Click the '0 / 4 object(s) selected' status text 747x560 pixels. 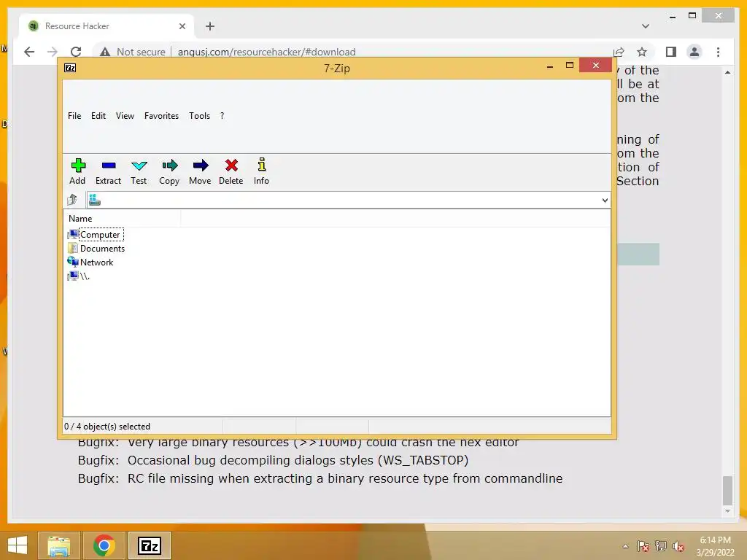coord(107,426)
